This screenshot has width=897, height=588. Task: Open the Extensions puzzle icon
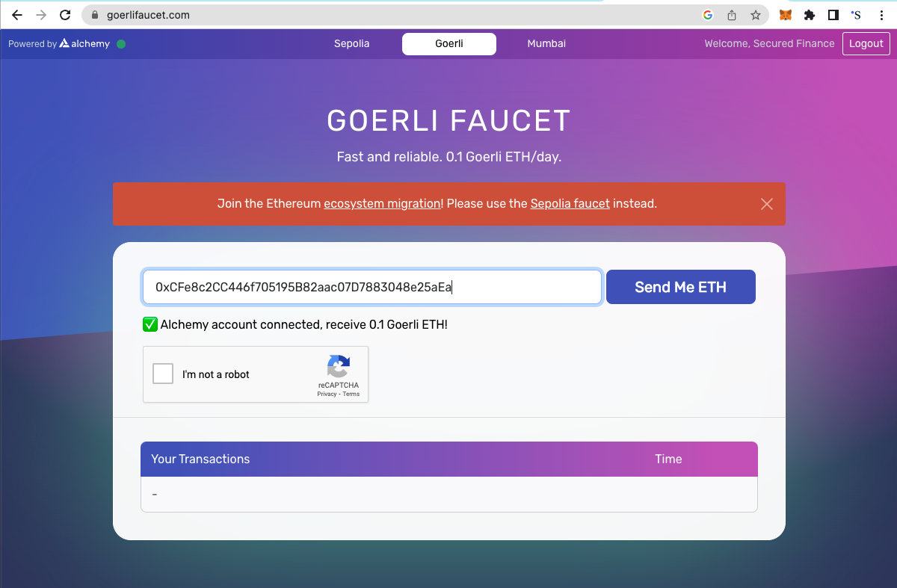810,15
